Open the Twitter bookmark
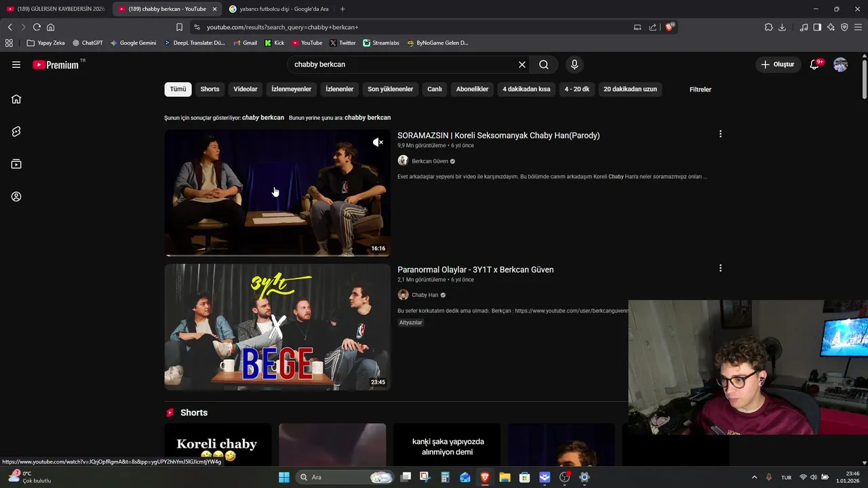The height and width of the screenshot is (488, 868). 342,43
